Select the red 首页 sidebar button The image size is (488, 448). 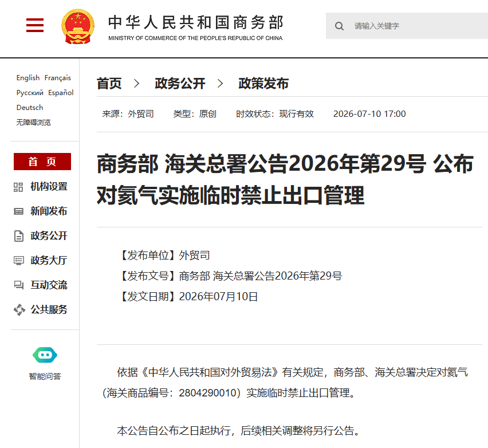42,162
